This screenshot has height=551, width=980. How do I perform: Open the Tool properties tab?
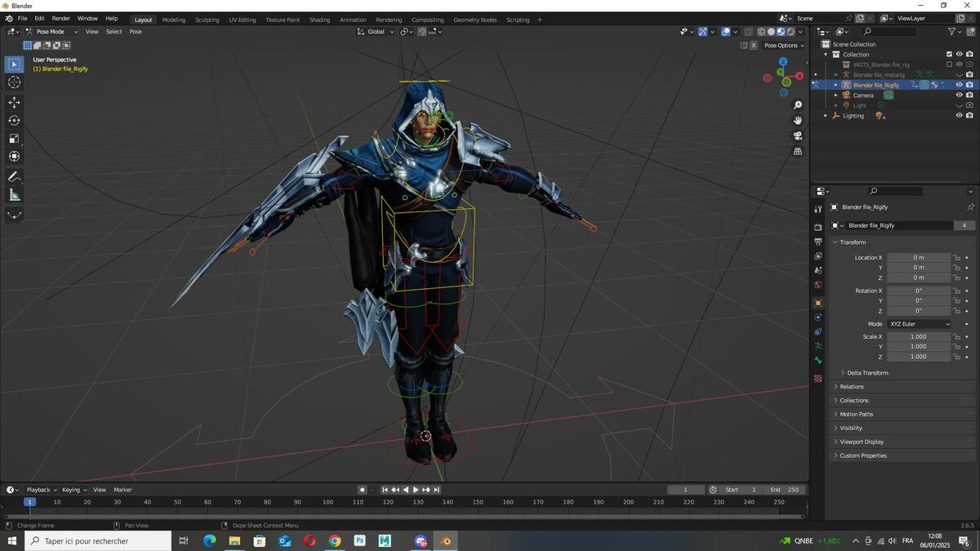818,209
